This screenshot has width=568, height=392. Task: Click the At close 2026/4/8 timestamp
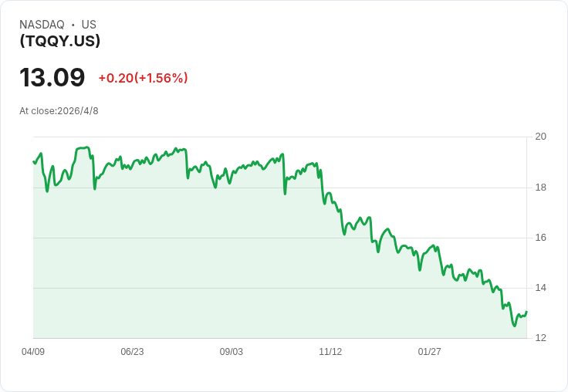tap(59, 111)
